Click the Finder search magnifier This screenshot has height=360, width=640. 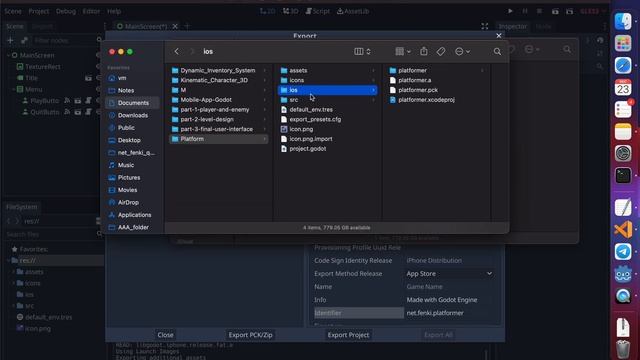pos(497,51)
